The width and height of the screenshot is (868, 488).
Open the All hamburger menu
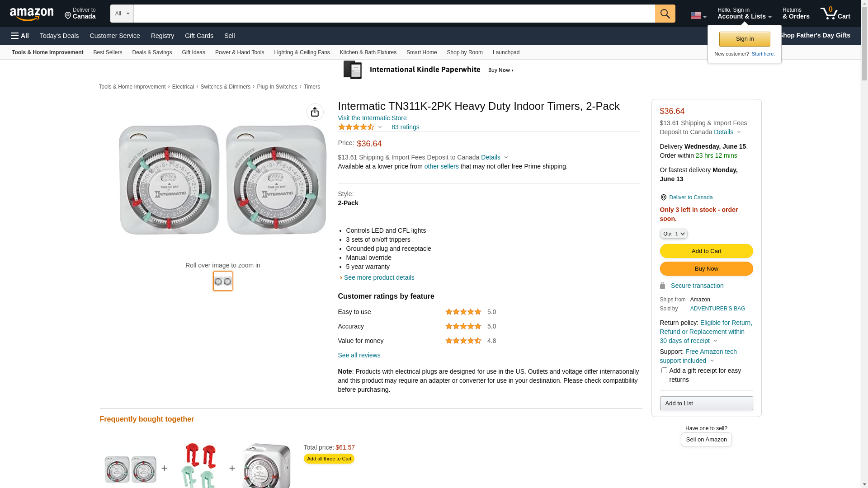tap(20, 36)
